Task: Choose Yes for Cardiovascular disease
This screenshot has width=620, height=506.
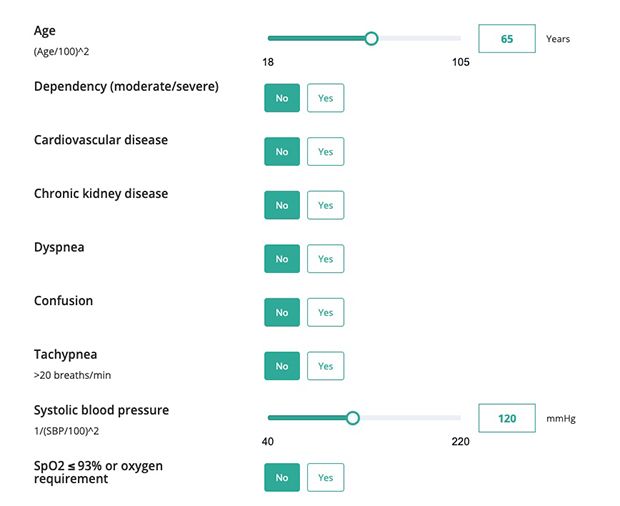Action: tap(325, 152)
